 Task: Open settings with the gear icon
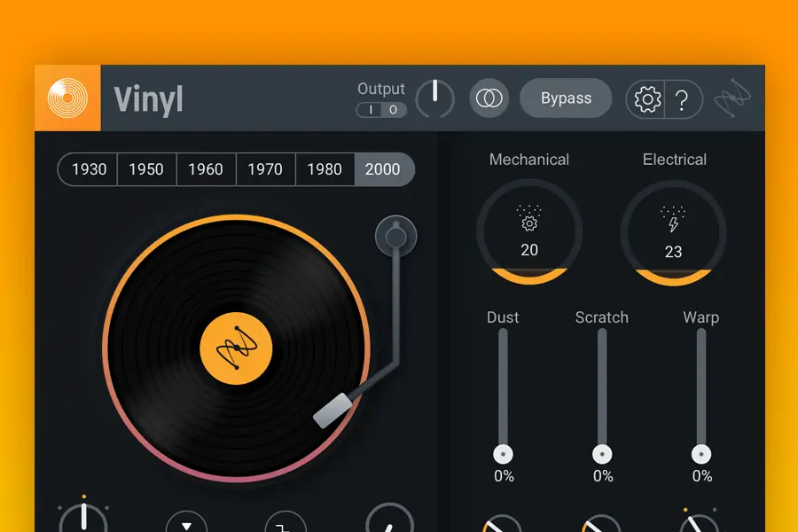(647, 99)
